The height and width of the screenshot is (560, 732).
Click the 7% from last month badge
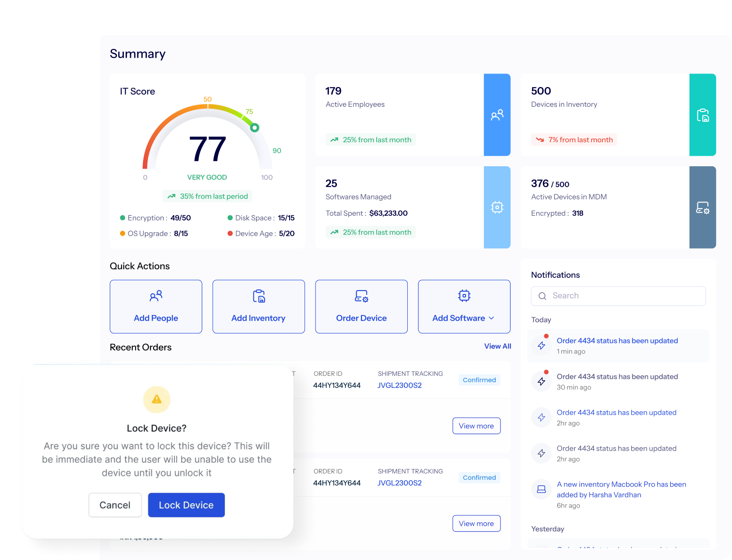click(x=574, y=140)
